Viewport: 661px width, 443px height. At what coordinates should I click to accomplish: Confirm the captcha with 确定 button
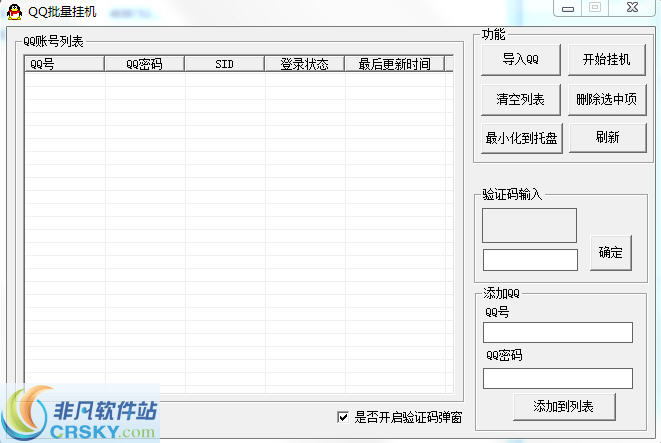(x=611, y=252)
